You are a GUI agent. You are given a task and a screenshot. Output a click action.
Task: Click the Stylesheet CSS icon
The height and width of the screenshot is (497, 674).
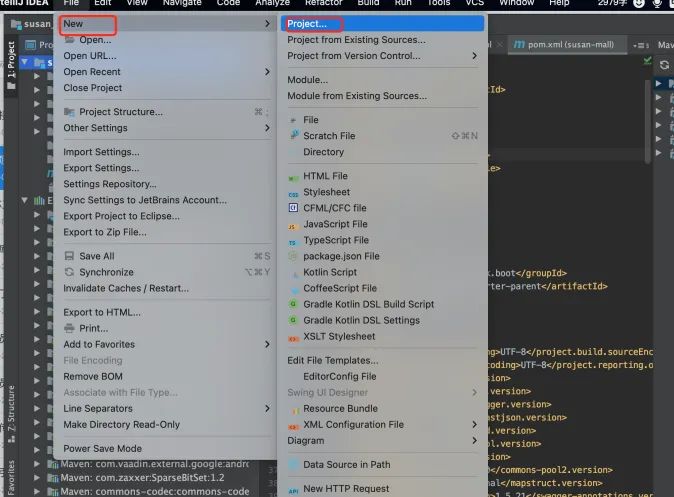(293, 194)
